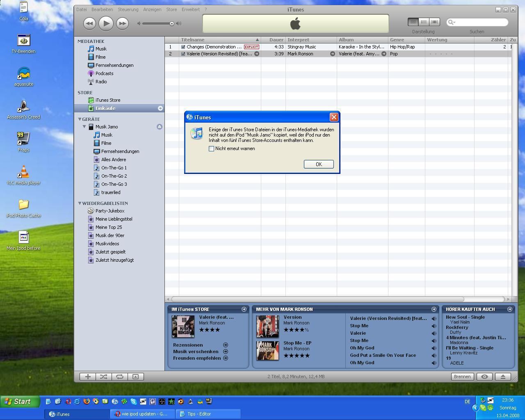Viewport: 525px width, 420px height.
Task: Preview the God Put a Smile song
Action: click(x=434, y=356)
